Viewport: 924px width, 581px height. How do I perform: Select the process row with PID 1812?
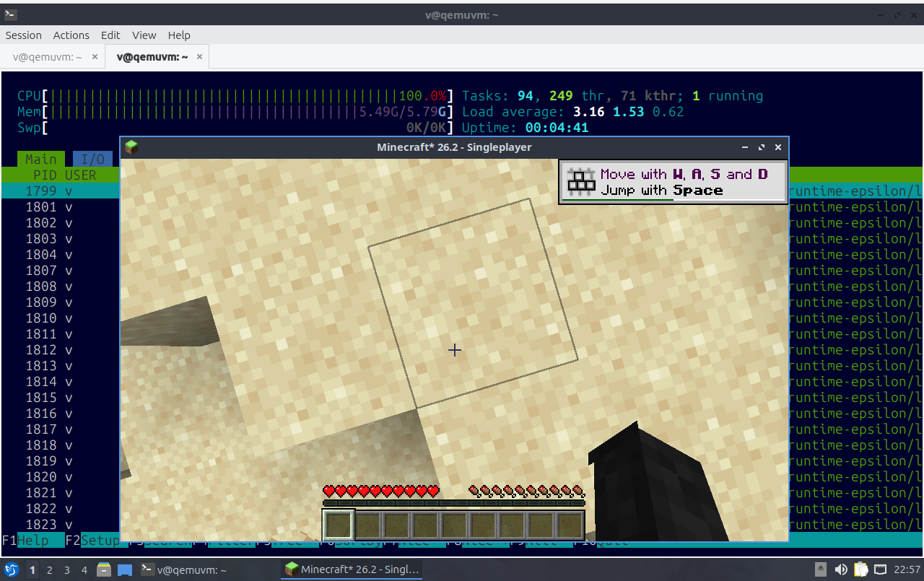click(61, 350)
